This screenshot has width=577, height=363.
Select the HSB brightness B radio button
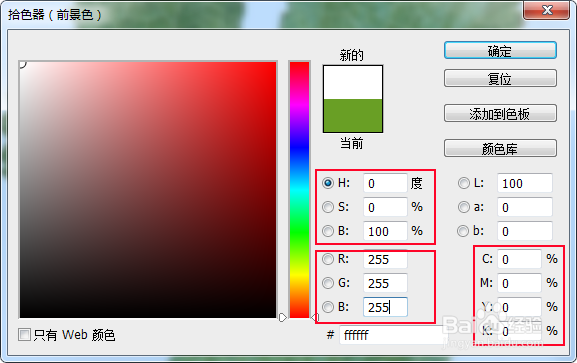click(328, 231)
